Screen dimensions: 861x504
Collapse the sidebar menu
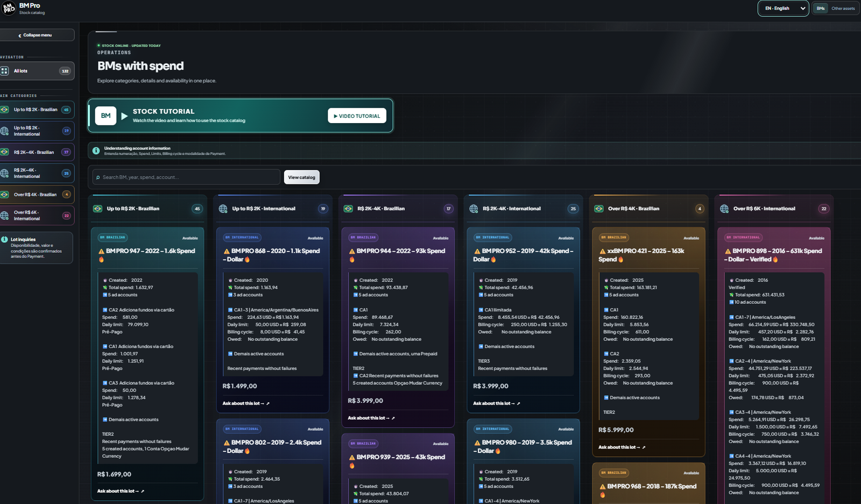(x=36, y=35)
